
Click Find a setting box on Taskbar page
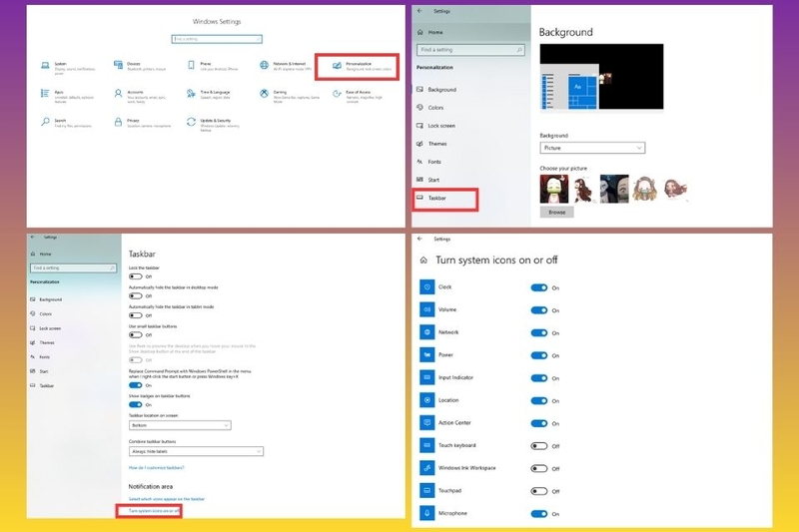tap(73, 267)
